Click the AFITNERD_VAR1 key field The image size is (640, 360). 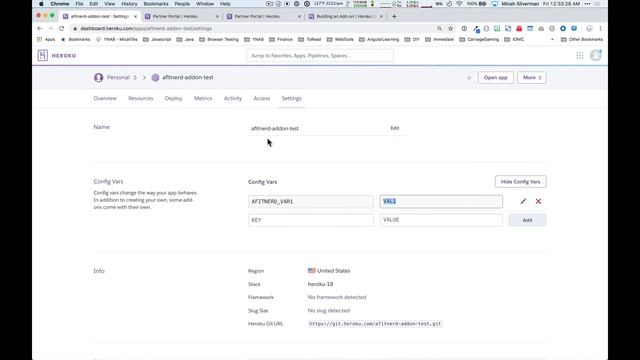coord(311,202)
